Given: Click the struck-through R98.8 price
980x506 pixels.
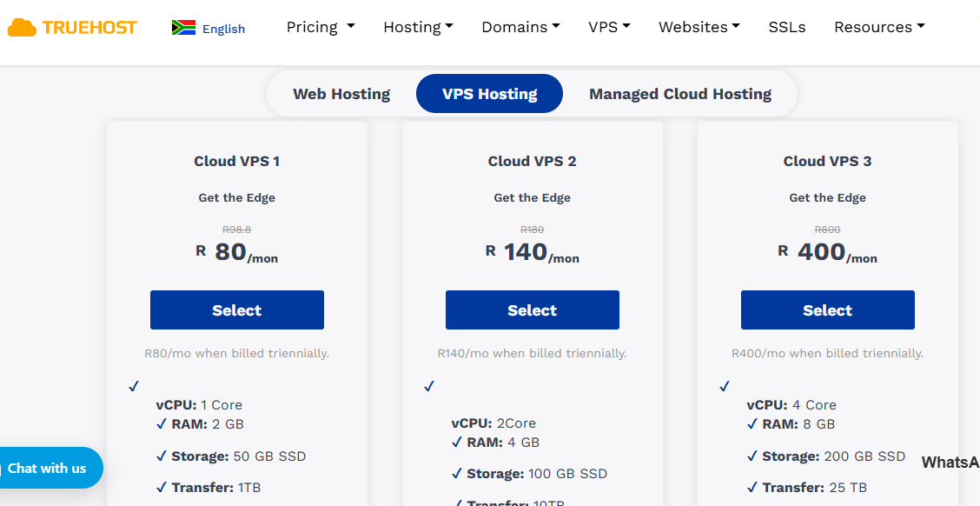Looking at the screenshot, I should click(x=237, y=230).
